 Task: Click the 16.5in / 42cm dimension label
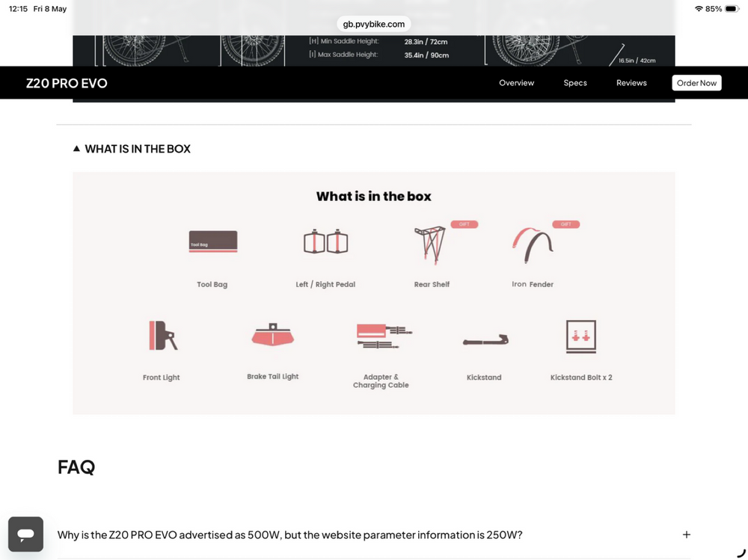coord(637,61)
